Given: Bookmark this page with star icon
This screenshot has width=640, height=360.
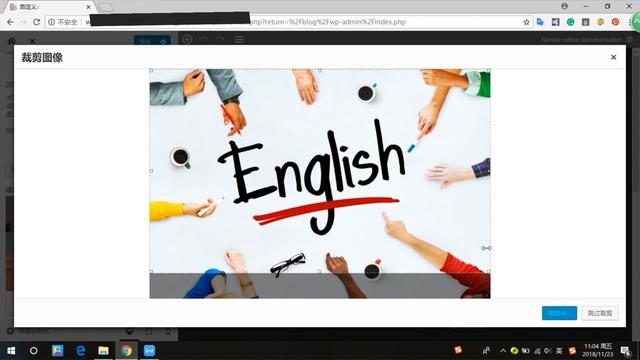Looking at the screenshot, I should [526, 22].
